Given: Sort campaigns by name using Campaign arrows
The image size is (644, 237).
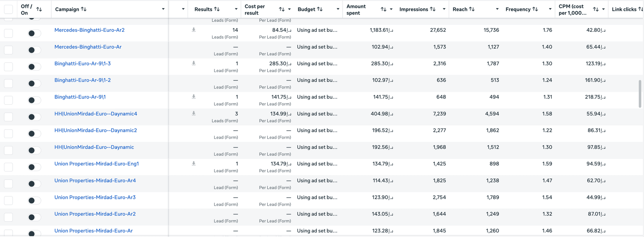Looking at the screenshot, I should coord(84,9).
